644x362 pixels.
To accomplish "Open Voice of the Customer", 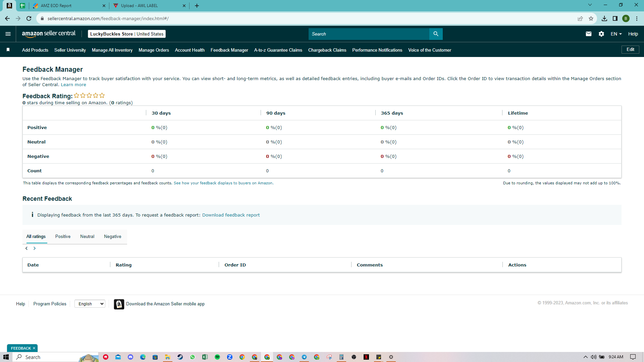I will pyautogui.click(x=430, y=50).
